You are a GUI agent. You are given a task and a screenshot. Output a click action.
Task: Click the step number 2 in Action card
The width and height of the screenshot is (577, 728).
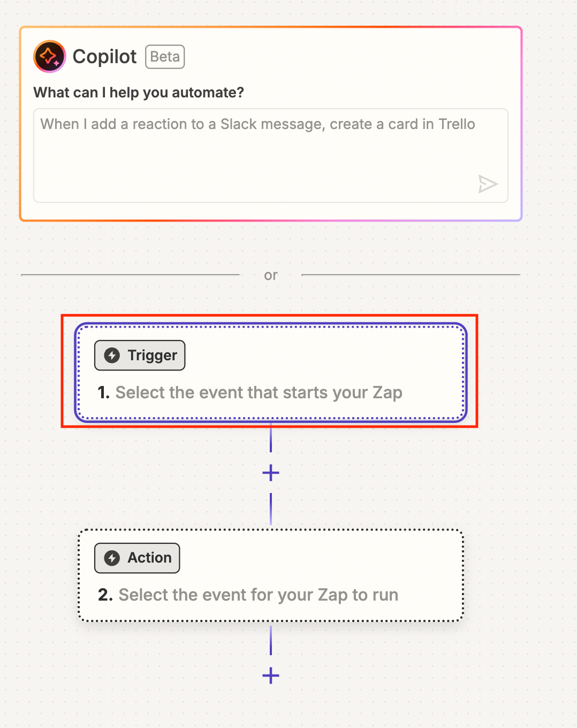click(105, 595)
